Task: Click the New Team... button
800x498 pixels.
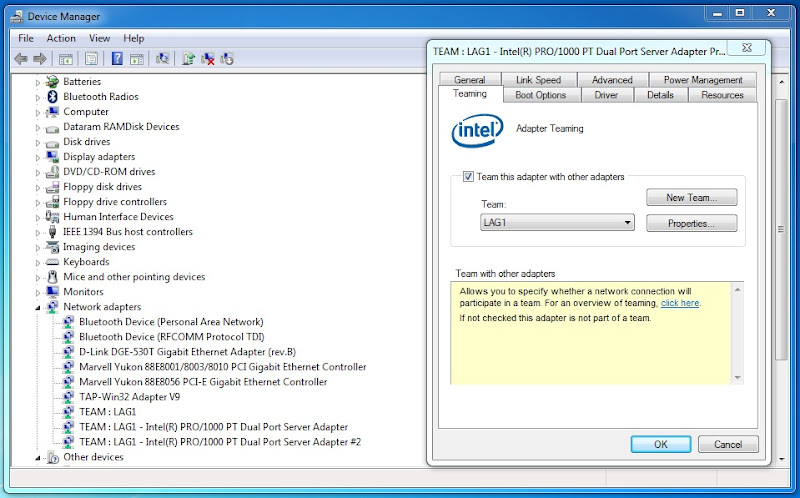Action: [691, 197]
